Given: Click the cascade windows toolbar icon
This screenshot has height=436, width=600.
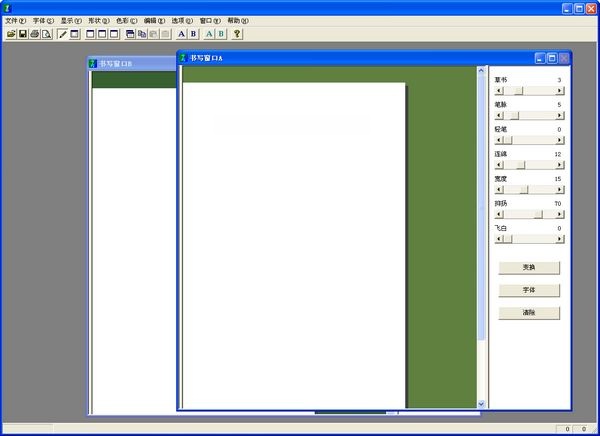Looking at the screenshot, I should (x=130, y=34).
